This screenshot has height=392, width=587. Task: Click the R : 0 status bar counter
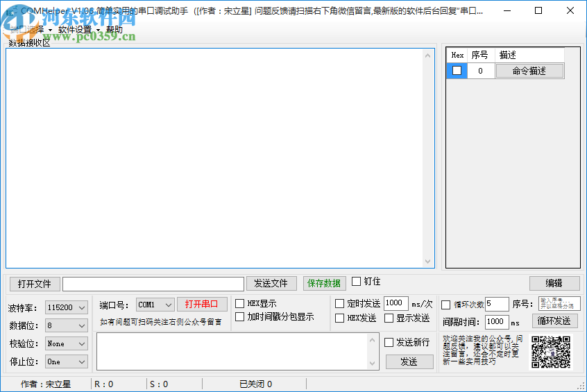[103, 384]
